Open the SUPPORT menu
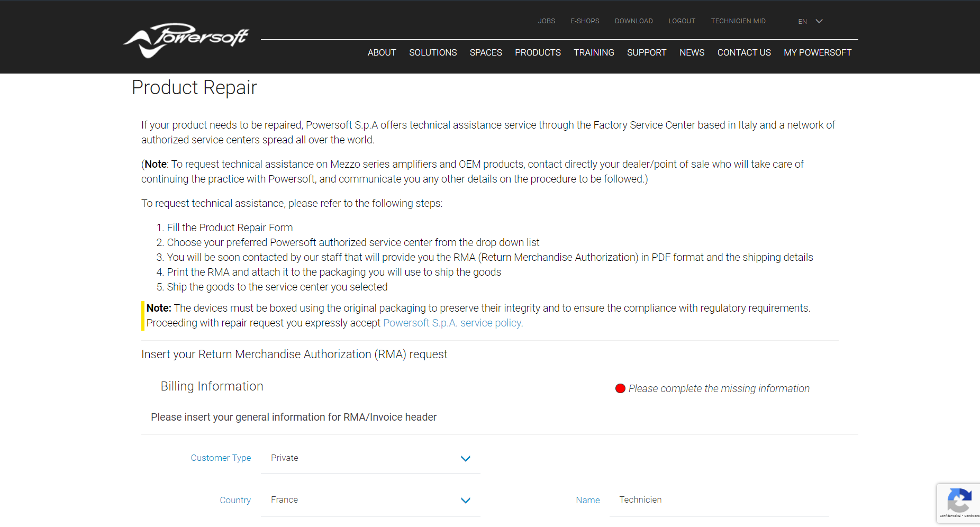Screen dimensions: 980x527 click(x=647, y=52)
